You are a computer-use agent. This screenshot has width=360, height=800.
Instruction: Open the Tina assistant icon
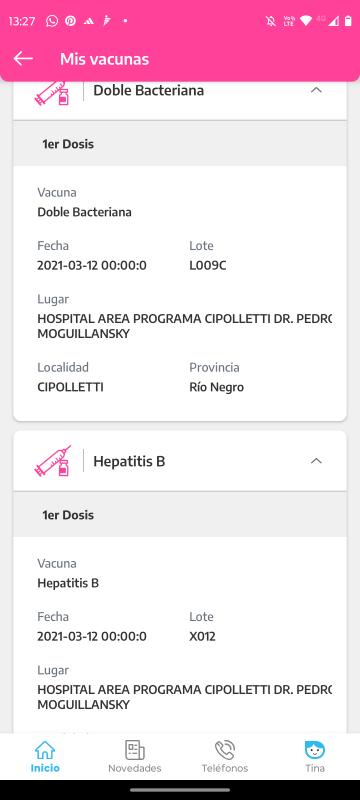coord(315,750)
